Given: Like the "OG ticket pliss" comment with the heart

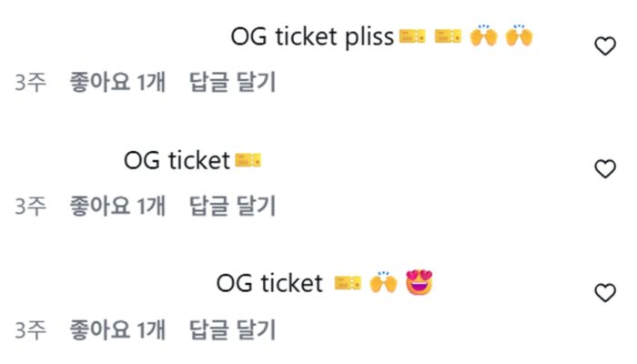Looking at the screenshot, I should click(x=605, y=46).
